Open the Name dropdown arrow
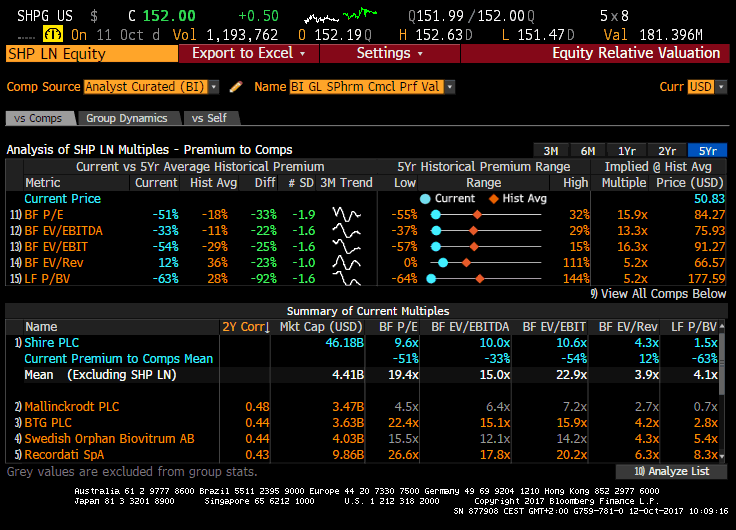The image size is (736, 530). click(450, 87)
